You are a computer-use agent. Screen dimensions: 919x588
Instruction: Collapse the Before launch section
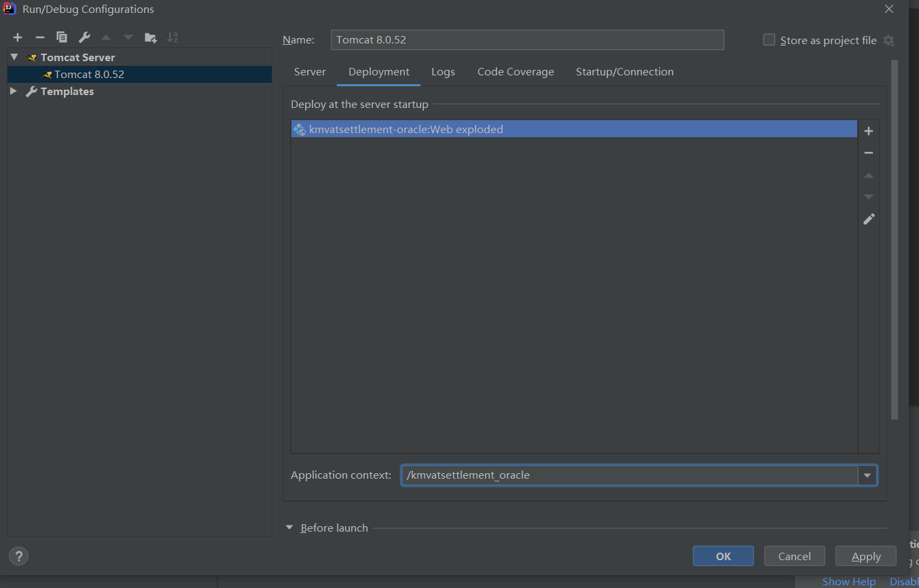click(289, 528)
